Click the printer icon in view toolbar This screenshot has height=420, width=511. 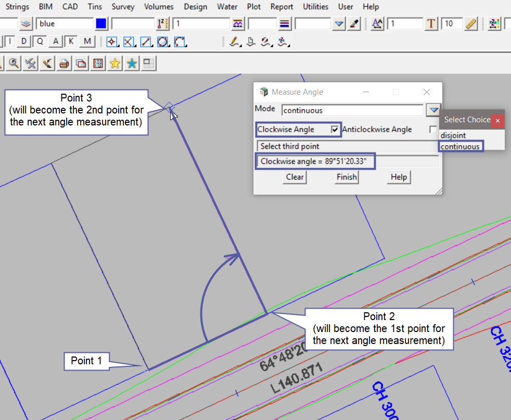[64, 63]
